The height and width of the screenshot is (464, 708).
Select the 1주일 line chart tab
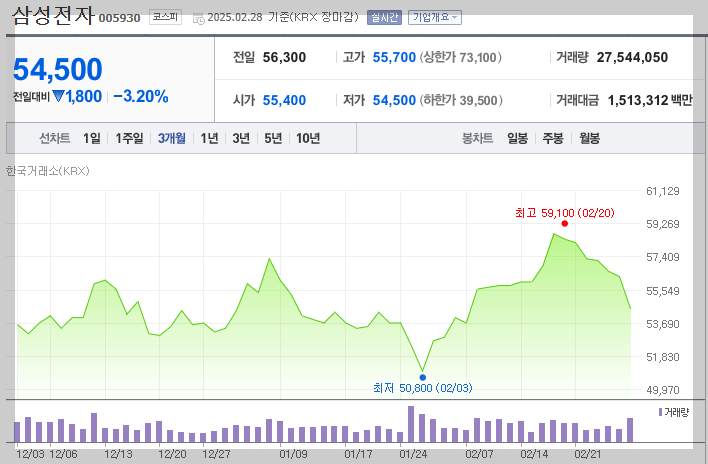[129, 138]
